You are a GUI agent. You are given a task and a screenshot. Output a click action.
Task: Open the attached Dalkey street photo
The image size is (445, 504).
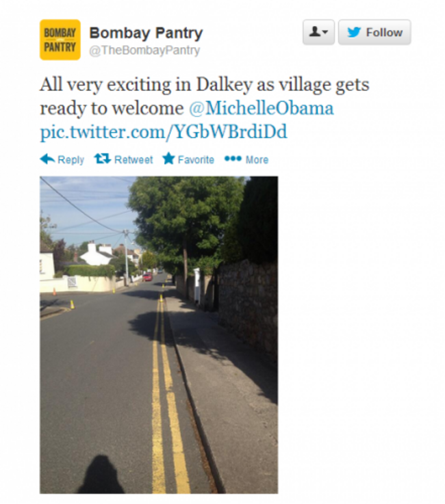pos(159,335)
